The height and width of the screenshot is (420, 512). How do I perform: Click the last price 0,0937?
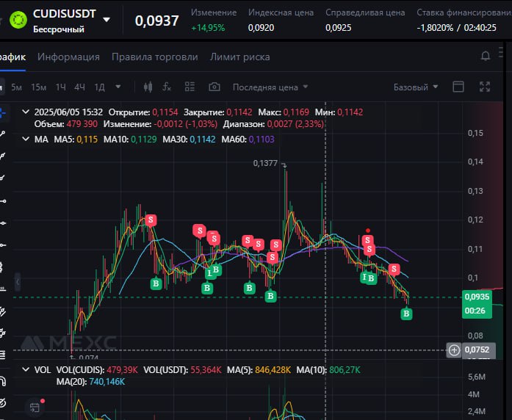tap(156, 21)
